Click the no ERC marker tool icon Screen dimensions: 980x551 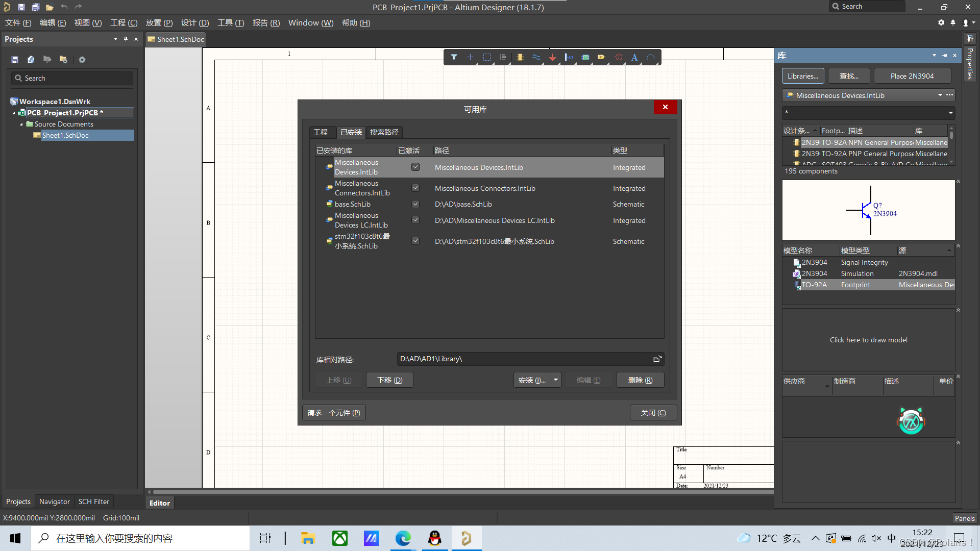[618, 57]
